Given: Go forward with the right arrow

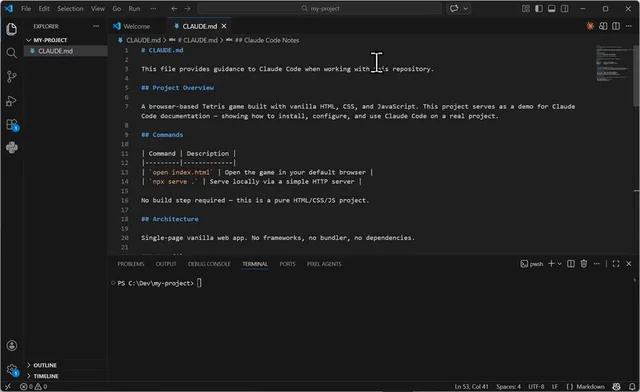Looking at the screenshot, I should pyautogui.click(x=187, y=9).
